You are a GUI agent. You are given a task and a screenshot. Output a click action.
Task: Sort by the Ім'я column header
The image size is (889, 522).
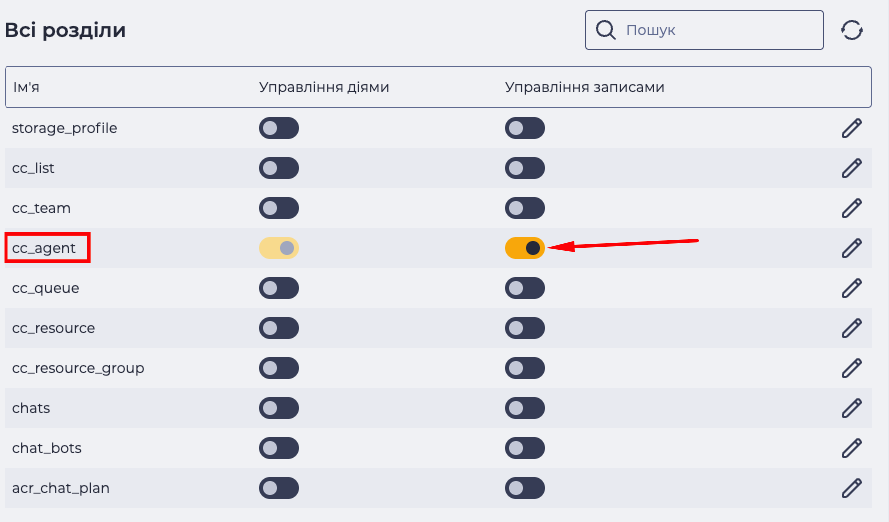[x=26, y=87]
